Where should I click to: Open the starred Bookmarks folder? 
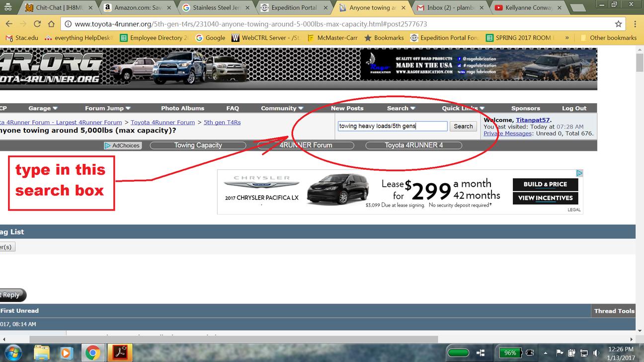coord(384,38)
